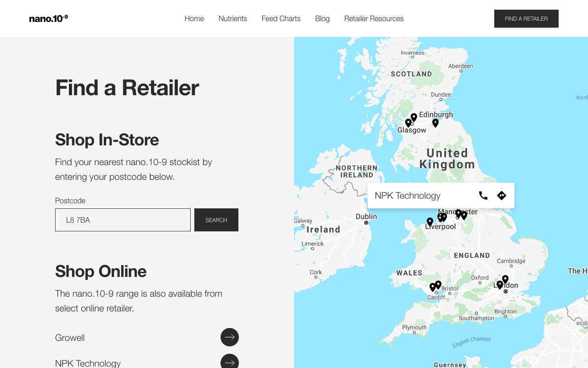Click the Plymouth label on map
Image resolution: width=588 pixels, height=368 pixels.
414,328
